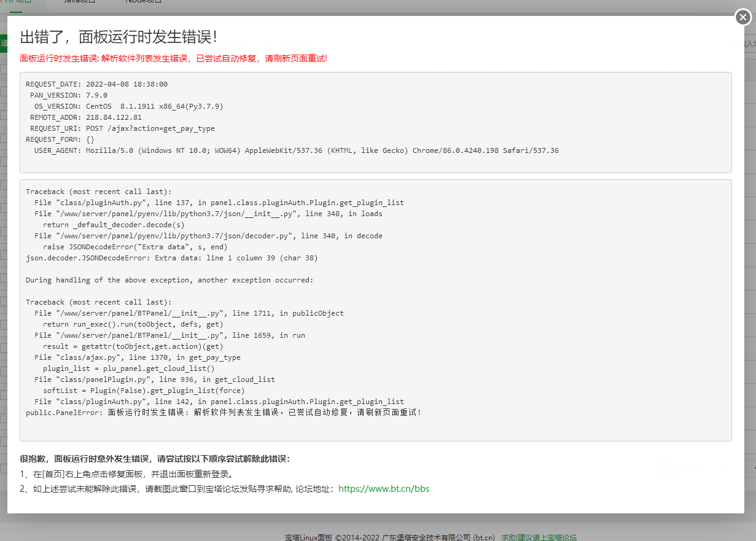Switch to the Node项目 tab behind dialog
Image resolution: width=756 pixels, height=541 pixels.
(144, 2)
